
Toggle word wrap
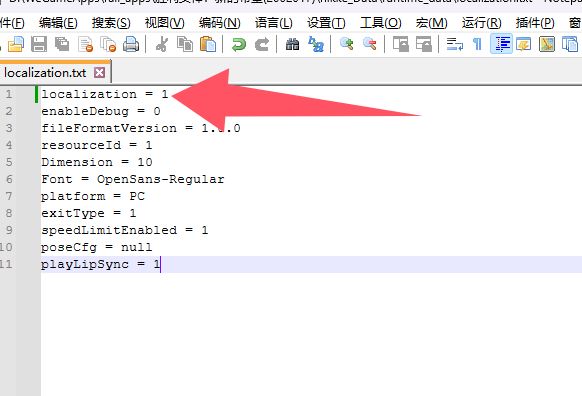tap(455, 44)
